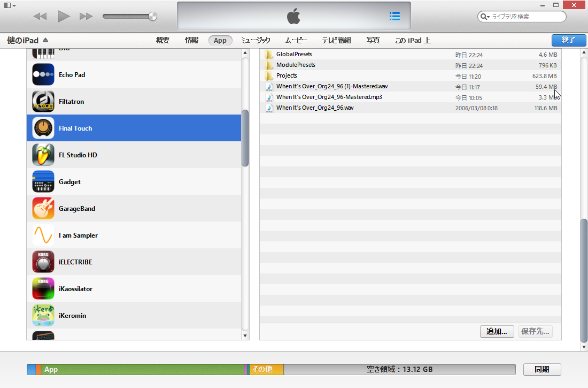Click the green App storage segment
588x388 pixels.
tap(143, 369)
